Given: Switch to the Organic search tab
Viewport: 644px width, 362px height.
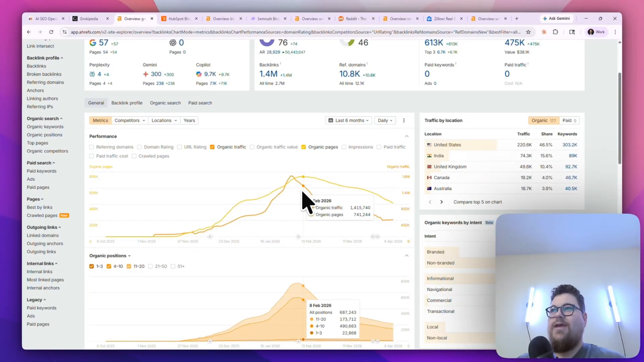Looking at the screenshot, I should (x=165, y=103).
